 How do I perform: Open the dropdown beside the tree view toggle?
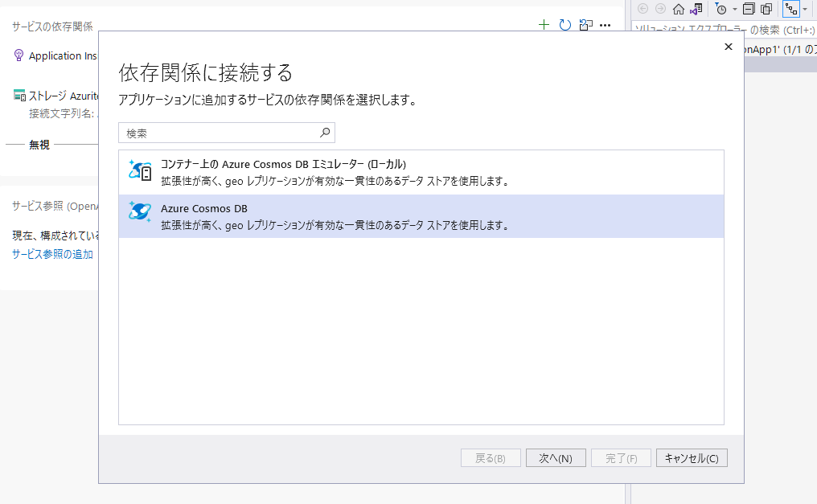point(805,10)
